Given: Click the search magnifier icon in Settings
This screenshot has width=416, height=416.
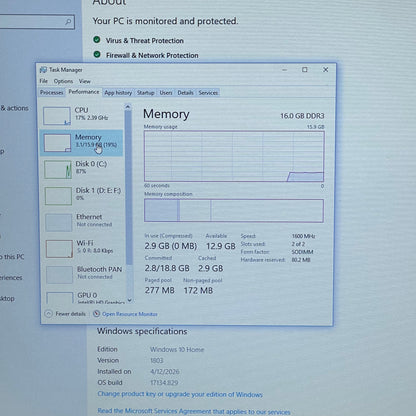Looking at the screenshot, I should (x=68, y=22).
